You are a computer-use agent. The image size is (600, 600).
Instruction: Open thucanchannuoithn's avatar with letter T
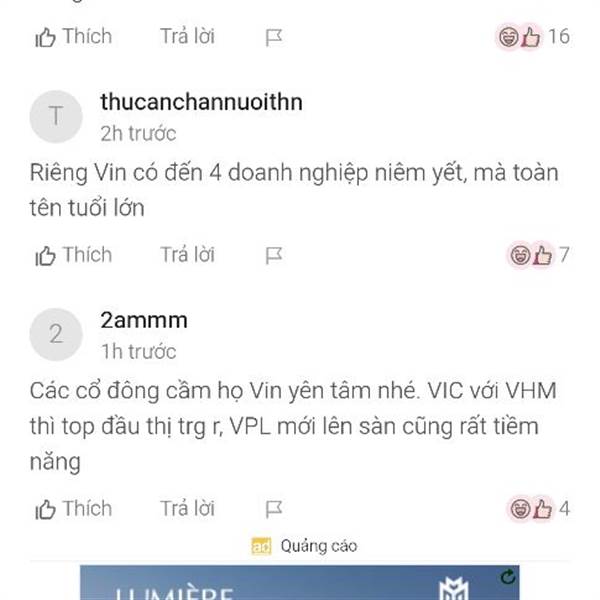pos(56,116)
